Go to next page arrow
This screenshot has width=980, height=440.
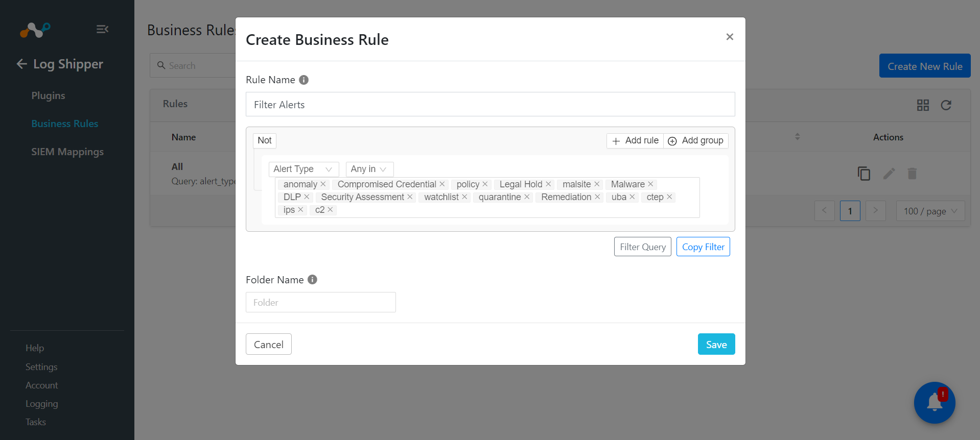[x=875, y=211]
